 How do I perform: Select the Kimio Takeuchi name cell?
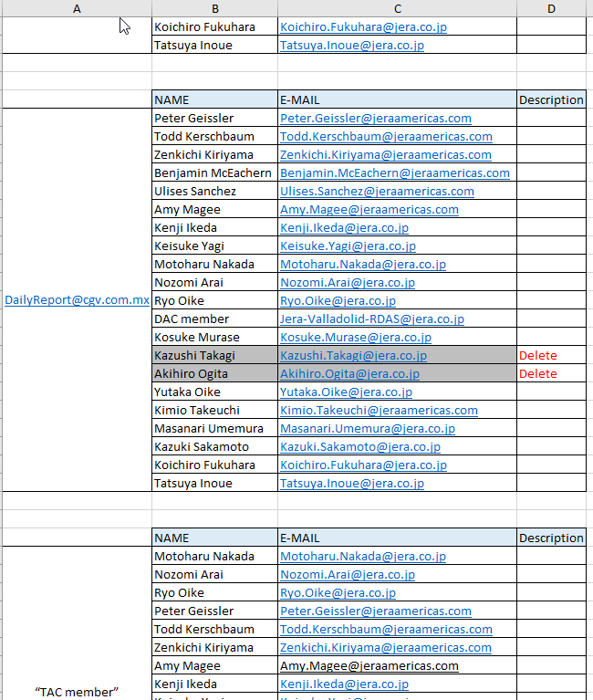(x=214, y=411)
